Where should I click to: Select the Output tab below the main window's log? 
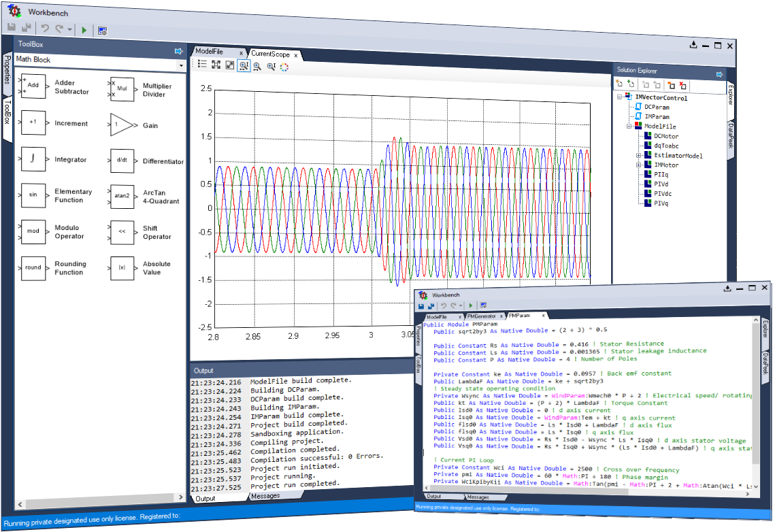tap(205, 499)
